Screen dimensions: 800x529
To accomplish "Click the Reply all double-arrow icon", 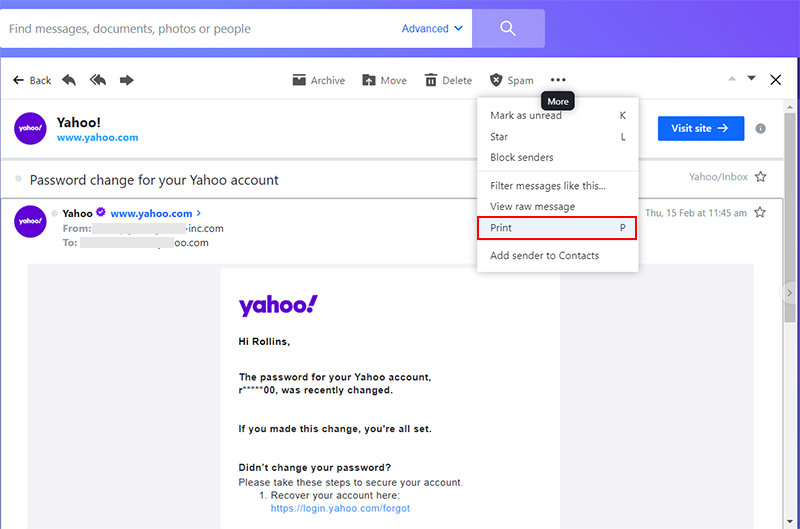I will pyautogui.click(x=97, y=80).
